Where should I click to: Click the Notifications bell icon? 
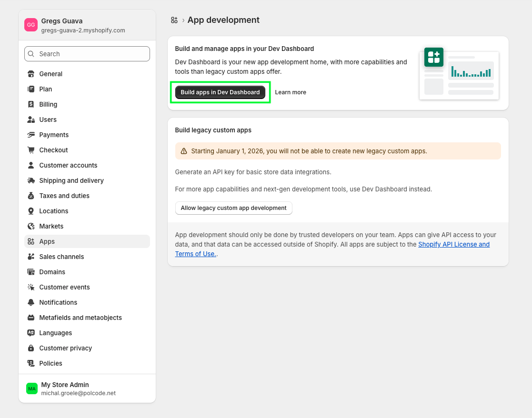[x=31, y=302]
